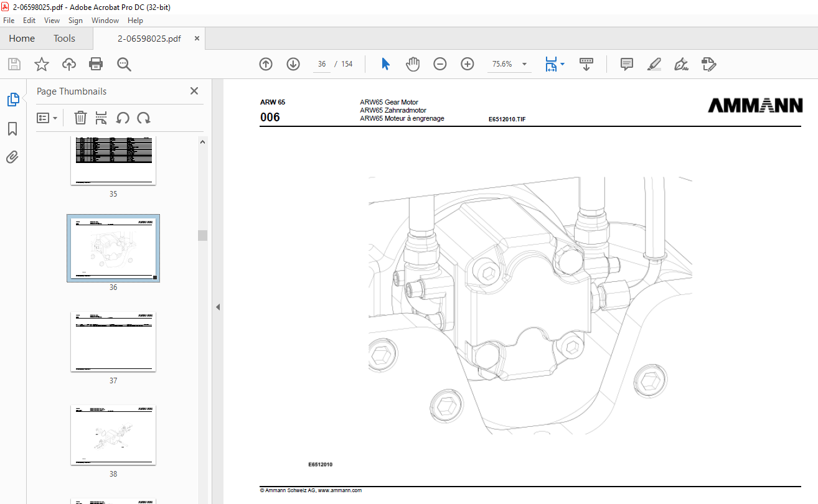818x504 pixels.
Task: Close the 2-06598025.pdf tab
Action: [x=197, y=39]
